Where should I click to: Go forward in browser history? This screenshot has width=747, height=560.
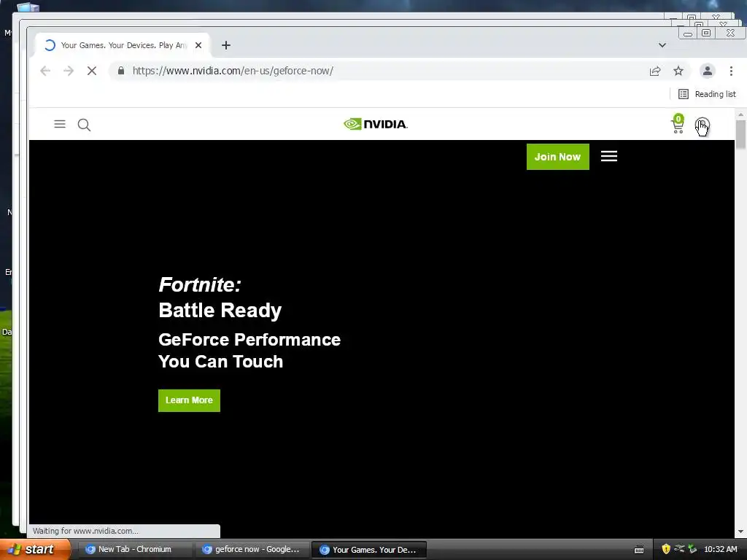point(69,71)
